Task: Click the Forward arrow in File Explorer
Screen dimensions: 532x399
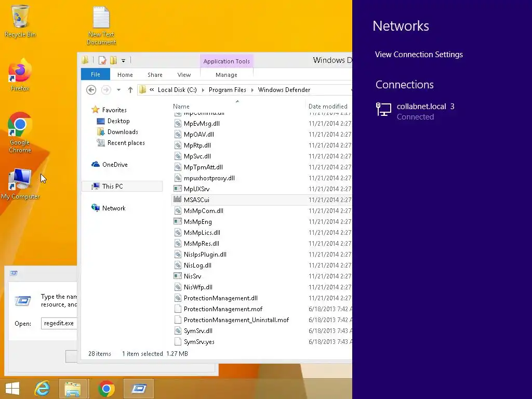Action: click(x=106, y=90)
